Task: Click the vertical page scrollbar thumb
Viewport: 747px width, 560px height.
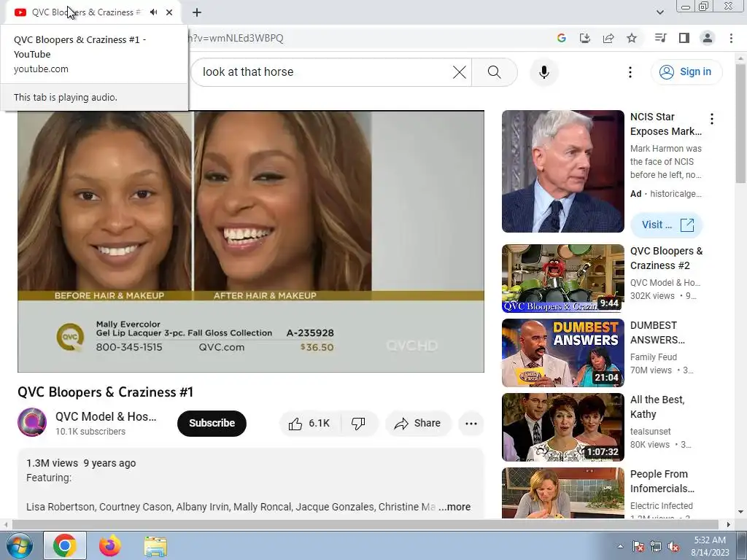Action: click(x=740, y=122)
